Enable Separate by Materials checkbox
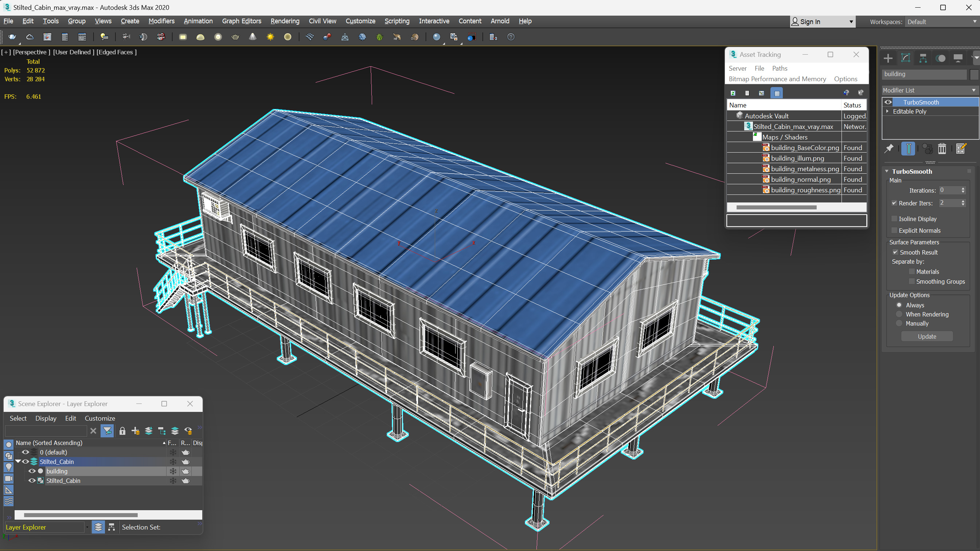This screenshot has height=551, width=980. click(912, 272)
